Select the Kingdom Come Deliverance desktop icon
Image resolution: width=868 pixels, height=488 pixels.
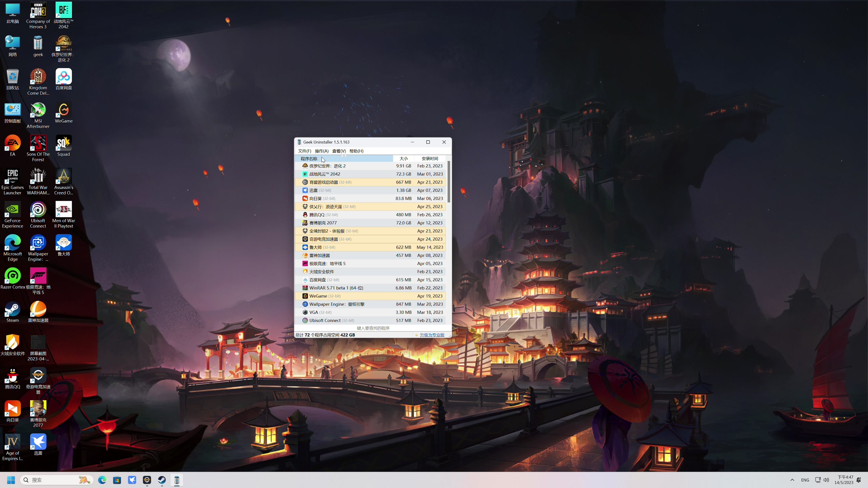pyautogui.click(x=38, y=82)
